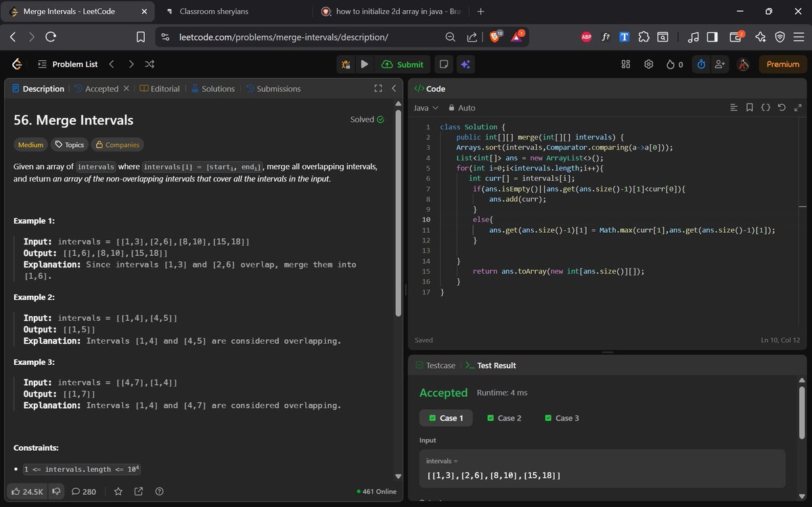Viewport: 812px width, 507px height.
Task: Open the profile avatar menu
Action: pyautogui.click(x=743, y=64)
